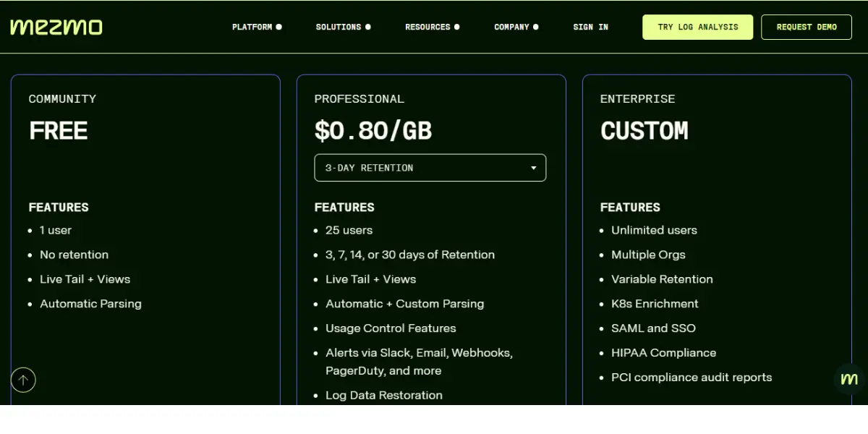
Task: Click 'Automatic Parsing' in Community plan
Action: point(91,304)
